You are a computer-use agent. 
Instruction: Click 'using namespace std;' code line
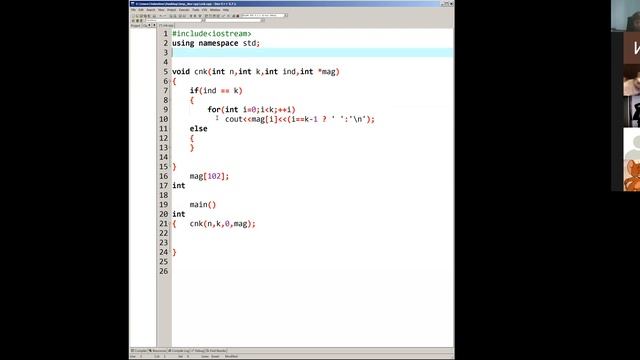(x=216, y=43)
